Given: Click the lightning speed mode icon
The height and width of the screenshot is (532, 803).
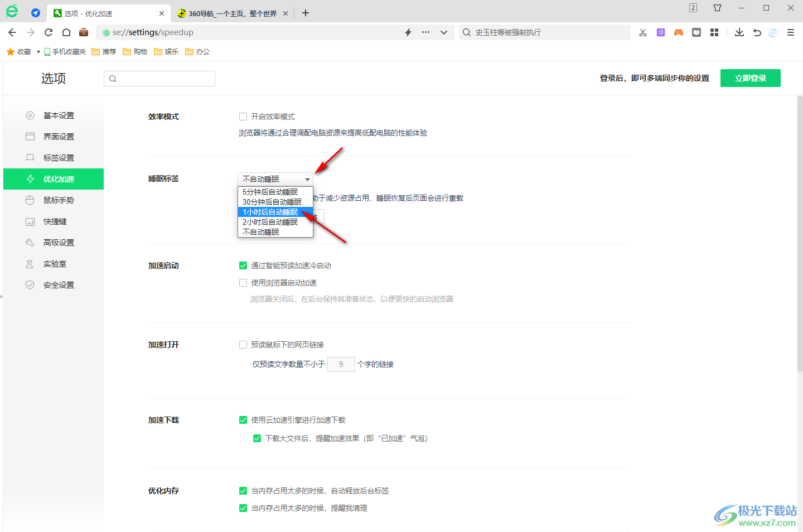Looking at the screenshot, I should (408, 32).
